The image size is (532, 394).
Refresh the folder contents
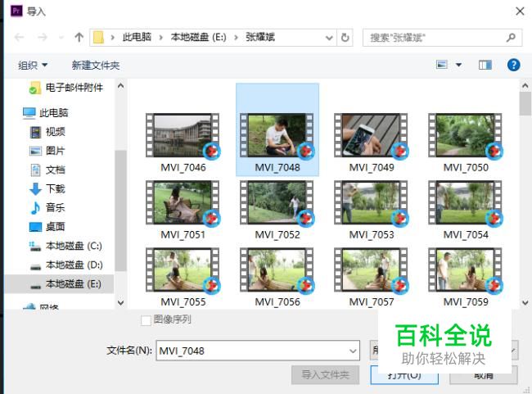click(x=345, y=38)
